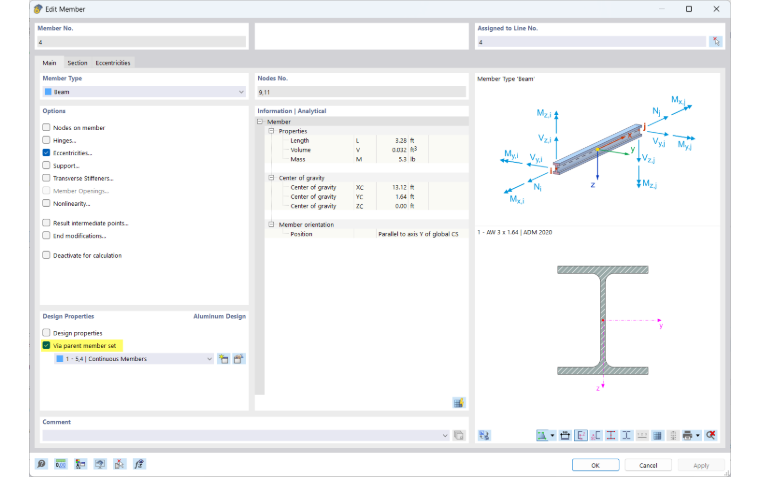The image size is (760, 477).
Task: Close the Edit Member dialog
Action: (x=716, y=9)
